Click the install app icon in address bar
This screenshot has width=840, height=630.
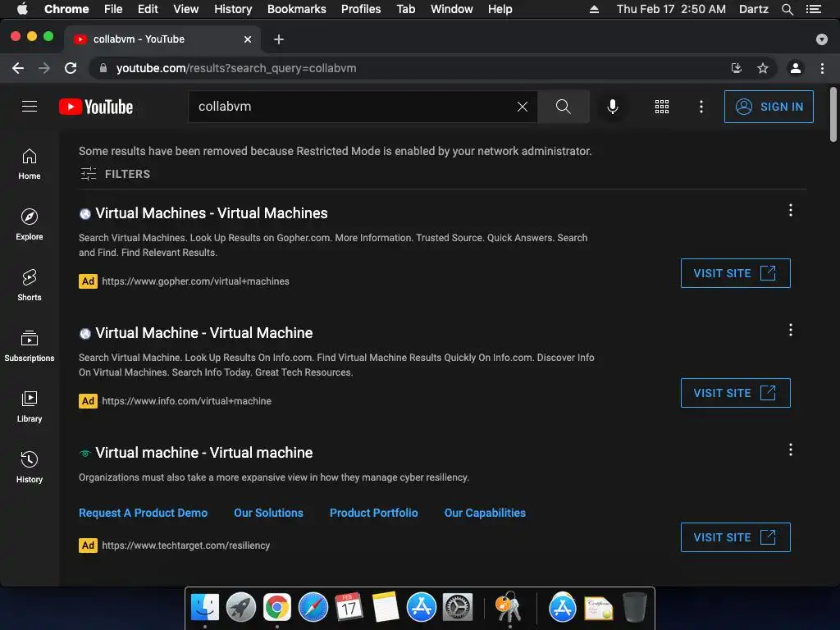point(737,68)
